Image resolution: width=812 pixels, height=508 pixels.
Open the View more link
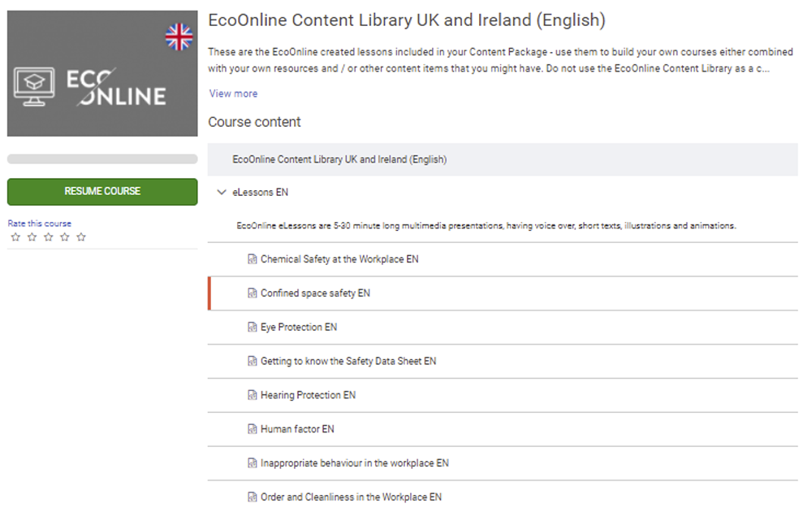233,93
